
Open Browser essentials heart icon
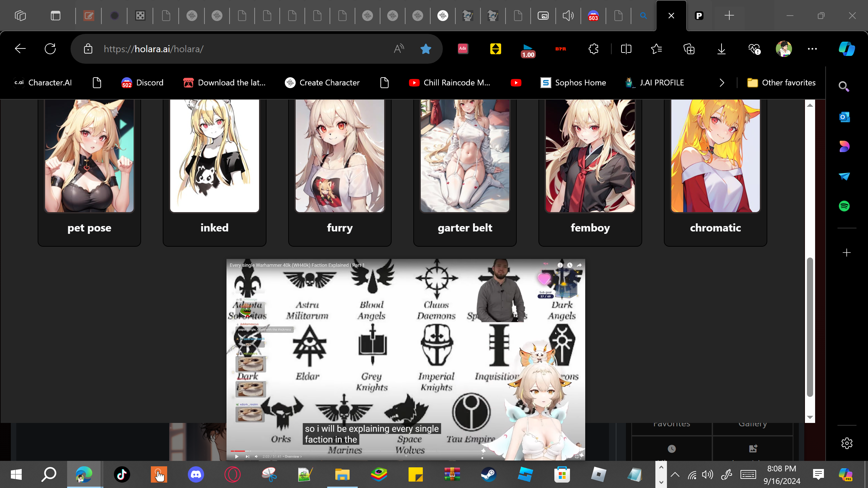click(754, 49)
